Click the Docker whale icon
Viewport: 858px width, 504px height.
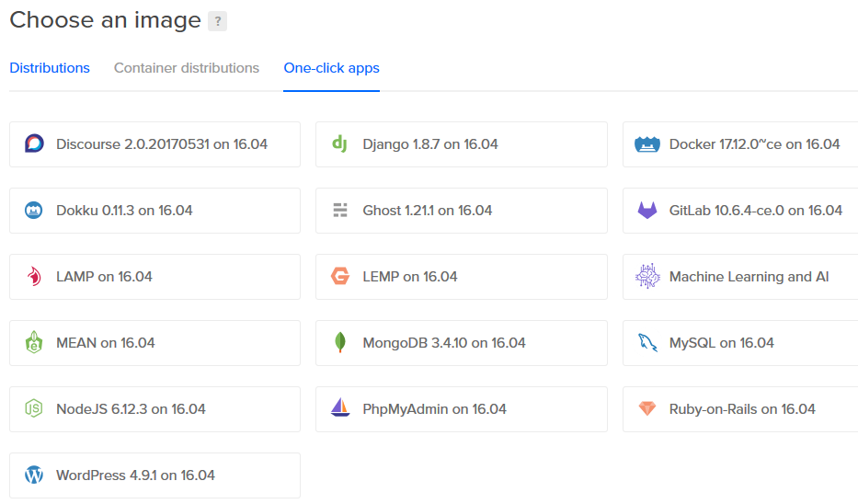(x=647, y=144)
